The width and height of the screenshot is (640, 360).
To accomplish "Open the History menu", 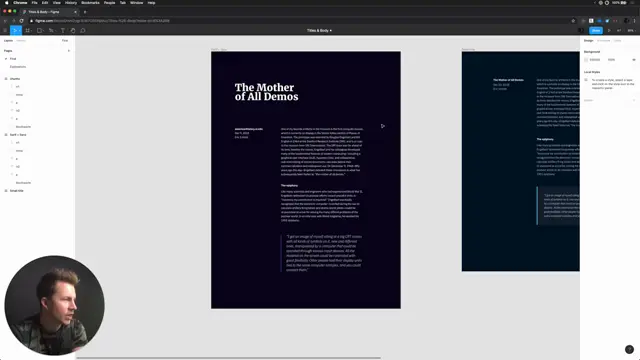I will tap(71, 2).
